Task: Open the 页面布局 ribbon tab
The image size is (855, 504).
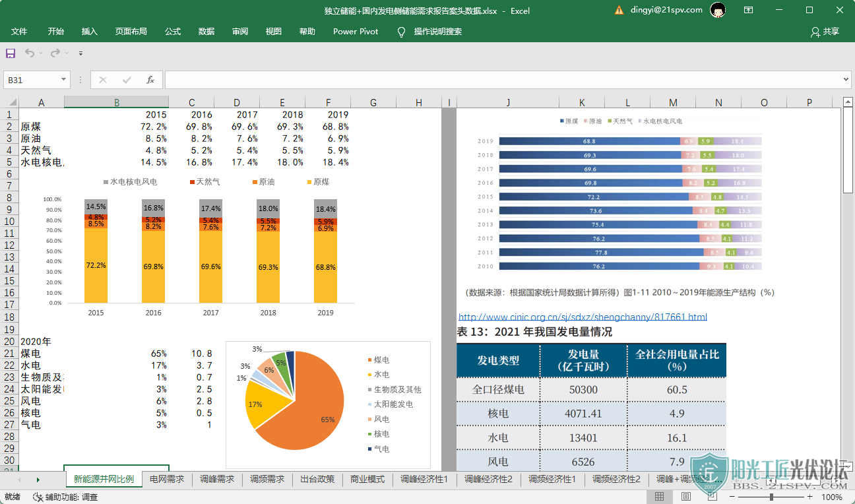Action: tap(131, 32)
